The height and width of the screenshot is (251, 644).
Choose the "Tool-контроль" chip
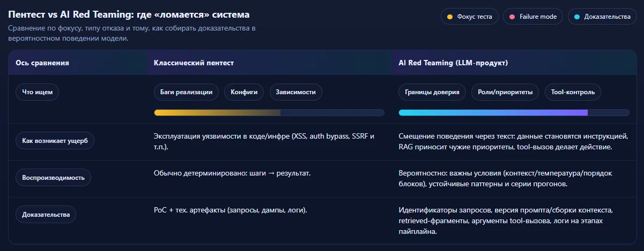(573, 92)
